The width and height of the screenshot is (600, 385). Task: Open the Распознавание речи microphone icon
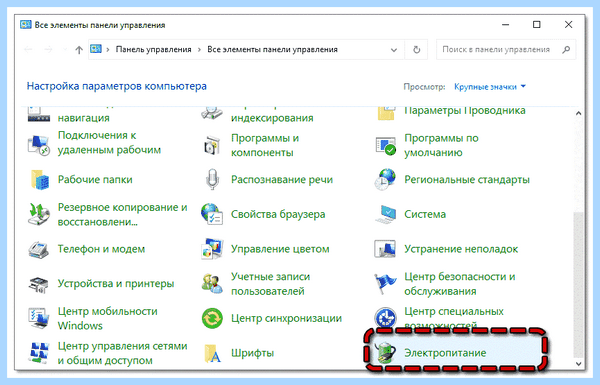coord(212,179)
